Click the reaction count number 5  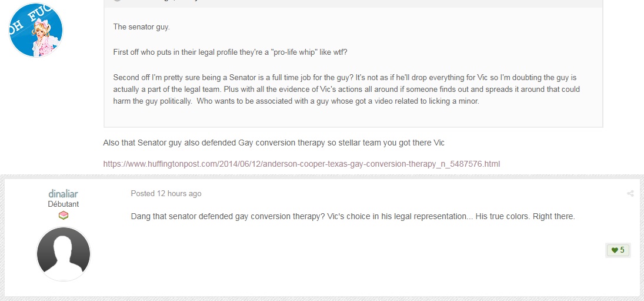point(622,250)
